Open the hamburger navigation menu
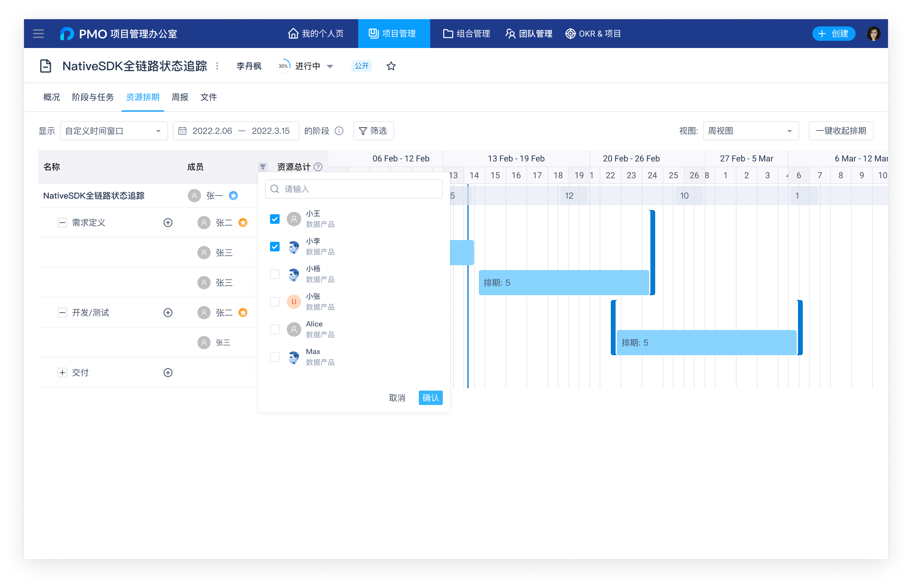 38,34
